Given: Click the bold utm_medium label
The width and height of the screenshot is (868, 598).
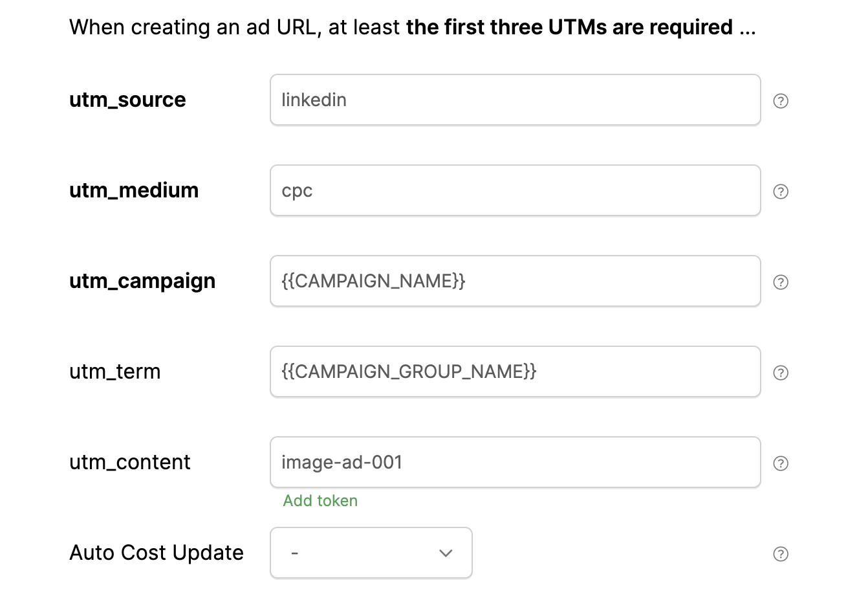Looking at the screenshot, I should [x=134, y=190].
